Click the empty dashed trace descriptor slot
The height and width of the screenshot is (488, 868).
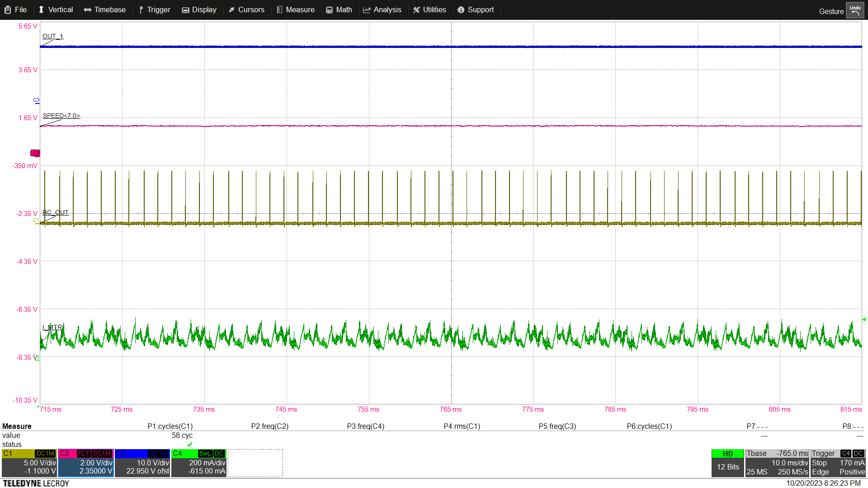click(255, 462)
